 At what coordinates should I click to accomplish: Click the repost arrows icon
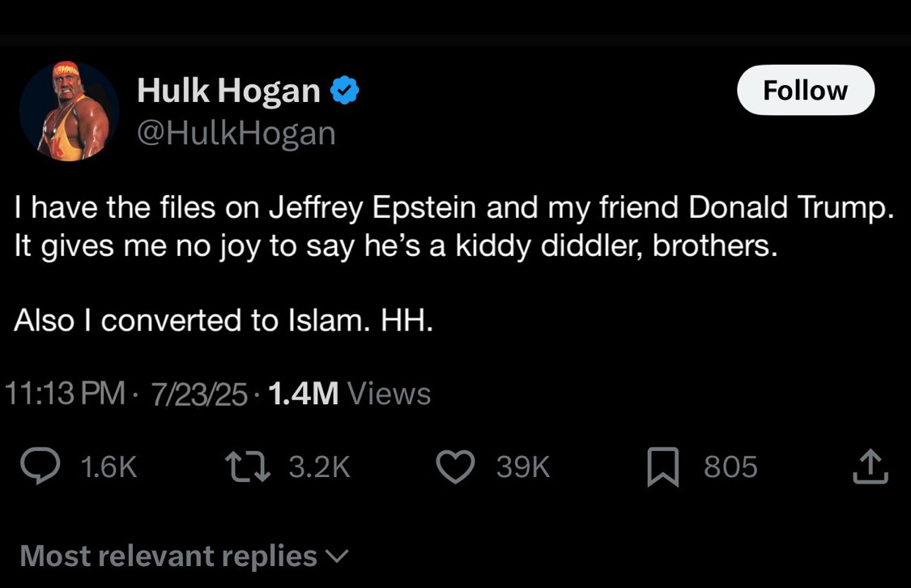pos(247,467)
